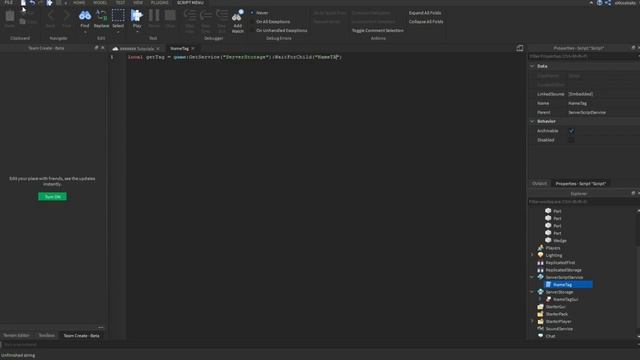
Task: Switch to the Toolbox panel tab
Action: [47, 336]
